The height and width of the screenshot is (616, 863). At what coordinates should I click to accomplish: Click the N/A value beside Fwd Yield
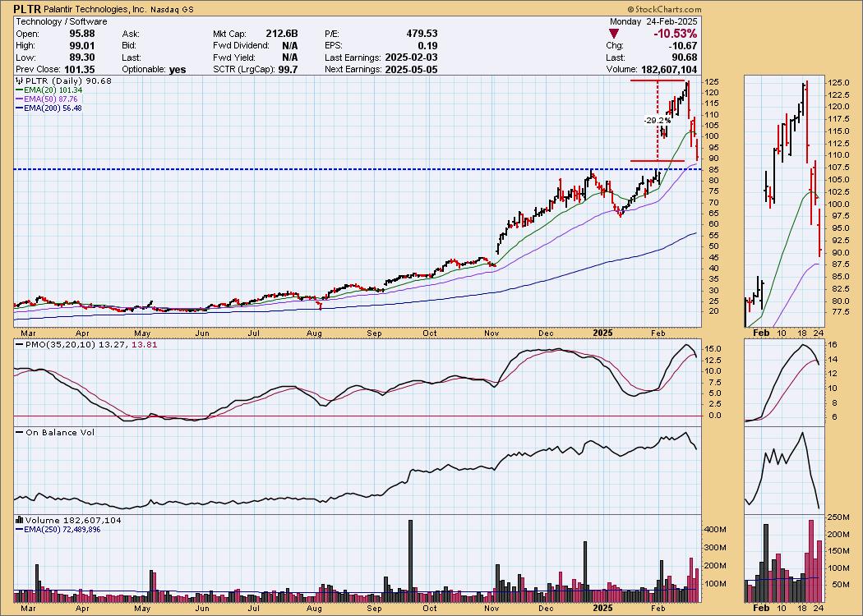[x=290, y=57]
